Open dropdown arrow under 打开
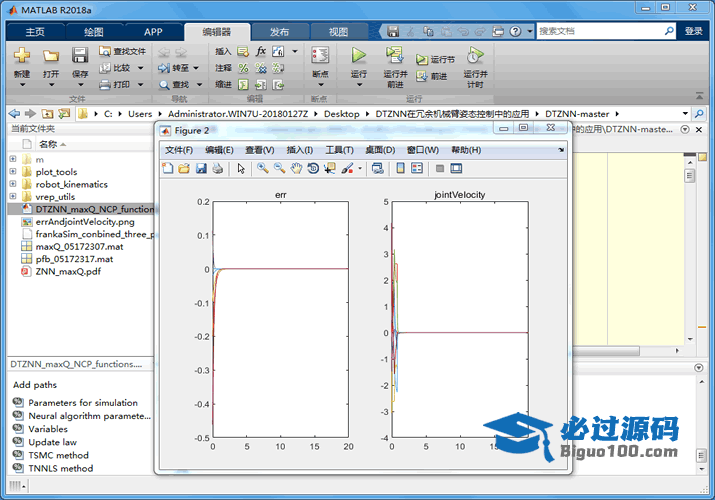This screenshot has width=715, height=500. 51,85
